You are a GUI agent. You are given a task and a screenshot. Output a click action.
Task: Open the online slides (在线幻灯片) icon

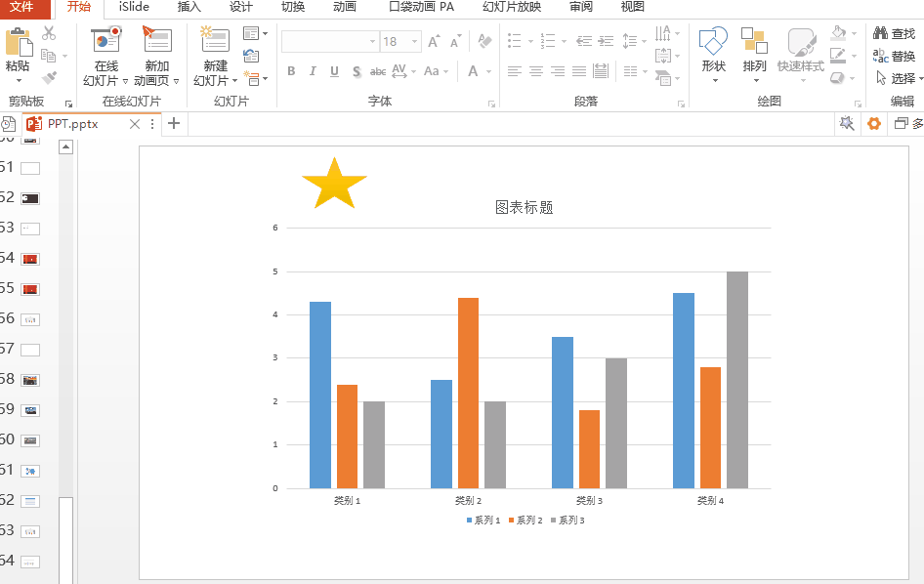point(106,40)
